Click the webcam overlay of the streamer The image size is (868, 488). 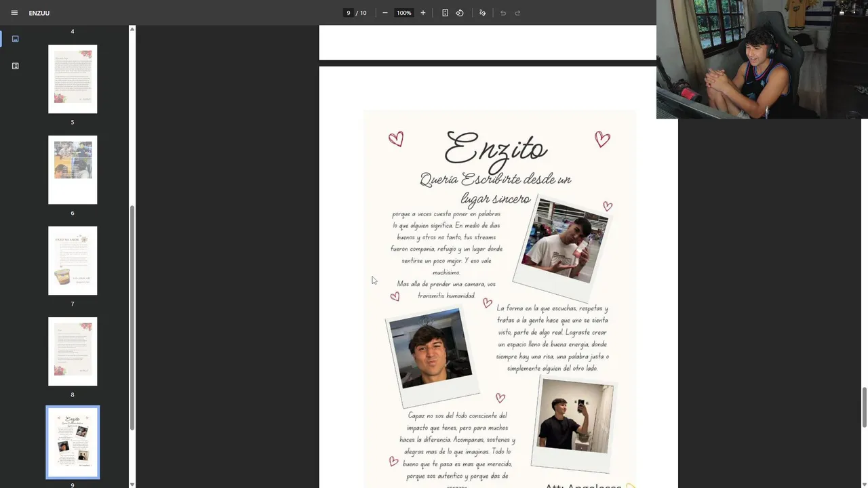click(x=762, y=59)
